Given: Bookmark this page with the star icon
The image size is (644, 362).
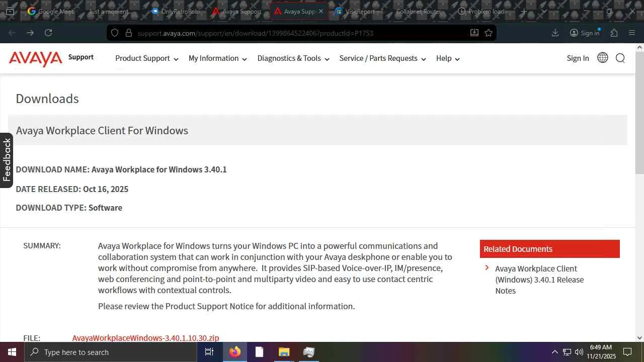Looking at the screenshot, I should [489, 33].
